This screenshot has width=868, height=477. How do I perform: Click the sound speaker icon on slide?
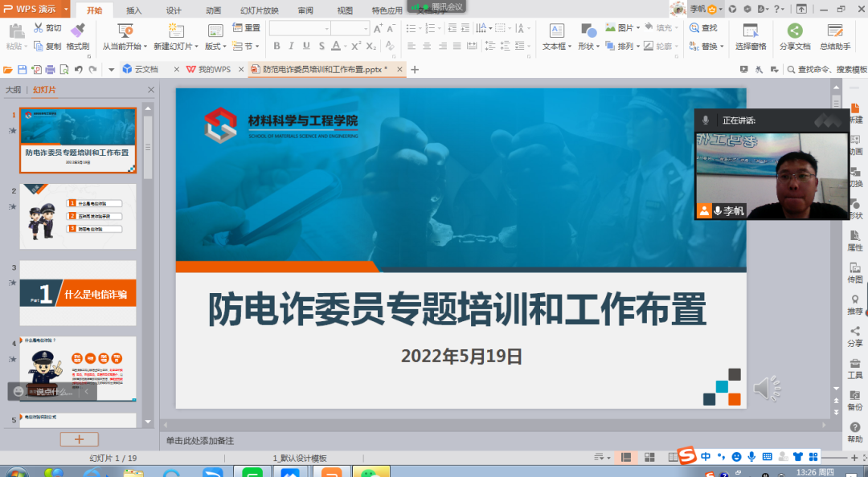point(766,389)
